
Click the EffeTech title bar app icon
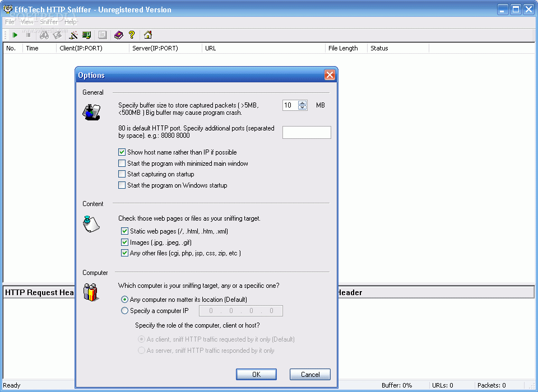tap(7, 9)
